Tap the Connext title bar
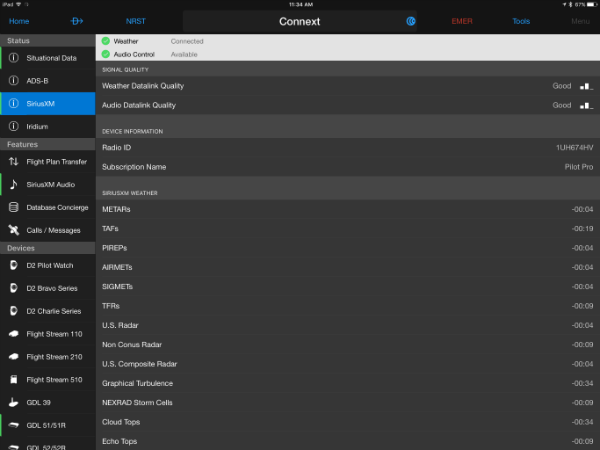The height and width of the screenshot is (450, 600). (x=300, y=21)
